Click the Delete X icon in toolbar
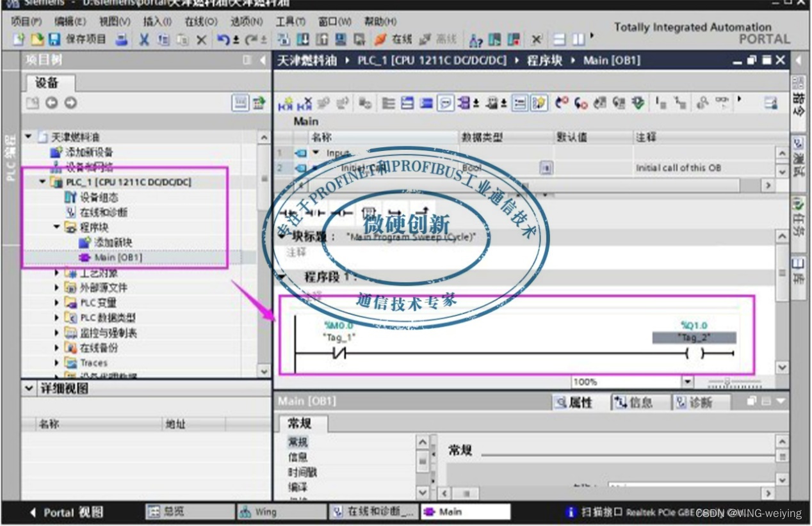Viewport: 812px width, 526px height. point(201,40)
